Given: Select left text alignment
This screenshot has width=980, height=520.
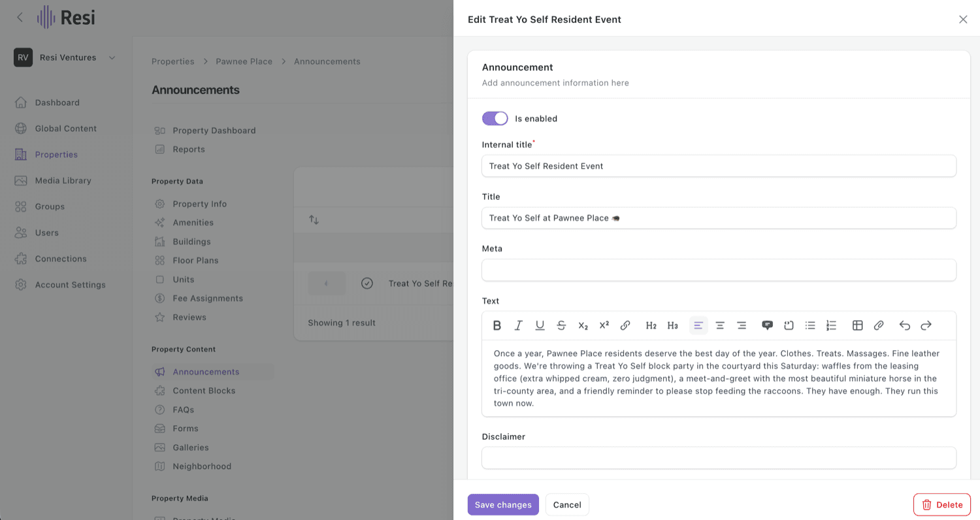Looking at the screenshot, I should click(698, 325).
